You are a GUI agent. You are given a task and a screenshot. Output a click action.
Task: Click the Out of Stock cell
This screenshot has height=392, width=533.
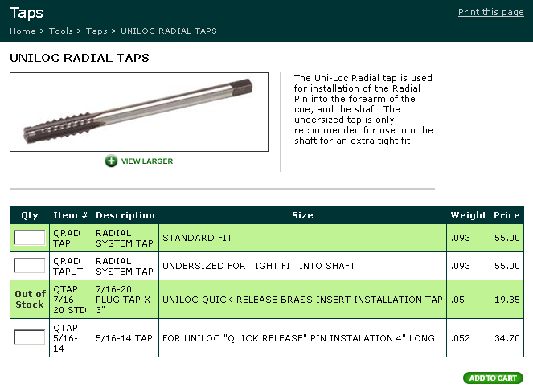tap(30, 299)
